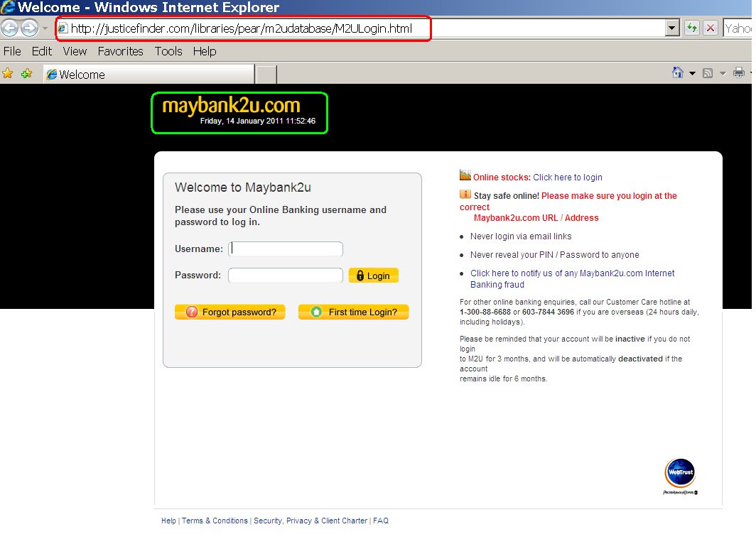Open the Edit menu

42,51
